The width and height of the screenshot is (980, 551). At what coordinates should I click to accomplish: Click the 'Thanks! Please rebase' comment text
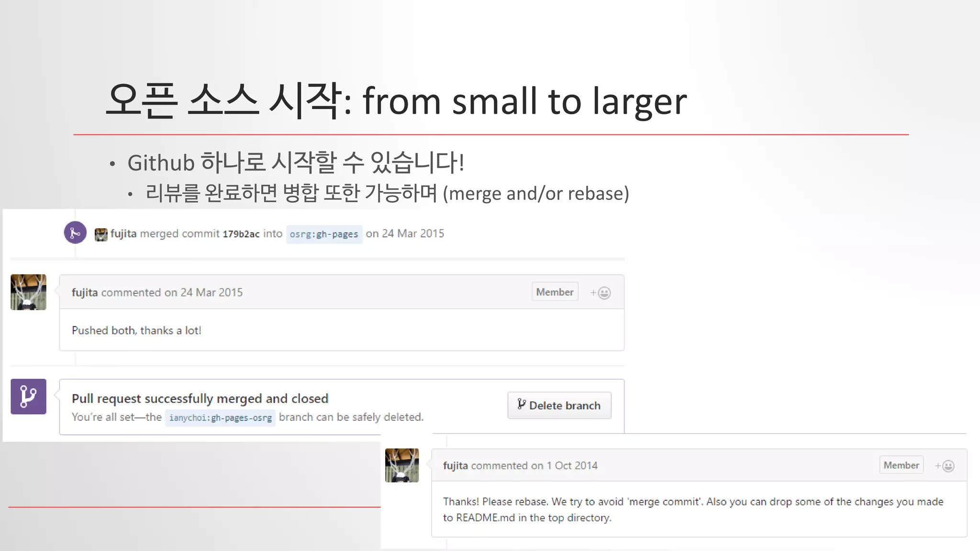coord(693,509)
